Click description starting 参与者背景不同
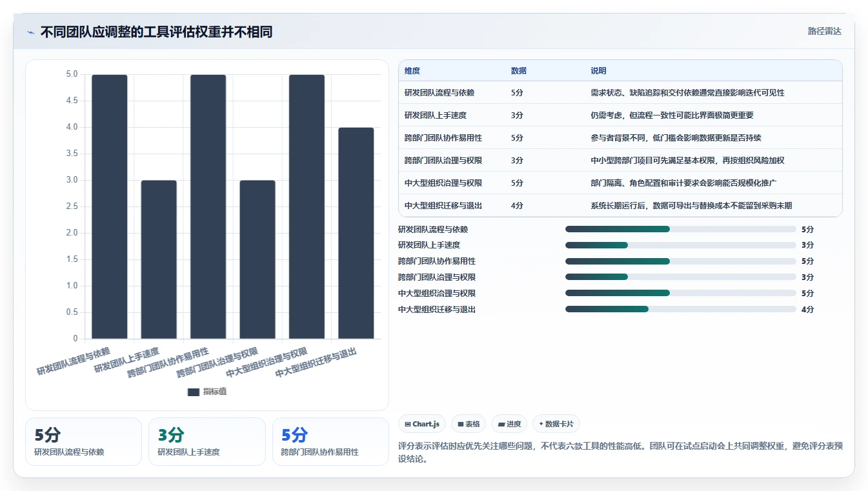The width and height of the screenshot is (868, 491). (x=676, y=138)
